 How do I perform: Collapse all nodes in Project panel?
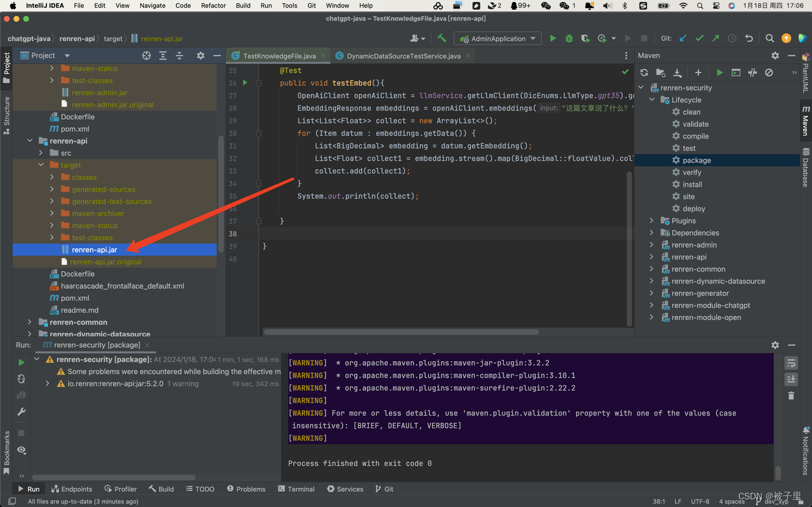[180, 55]
